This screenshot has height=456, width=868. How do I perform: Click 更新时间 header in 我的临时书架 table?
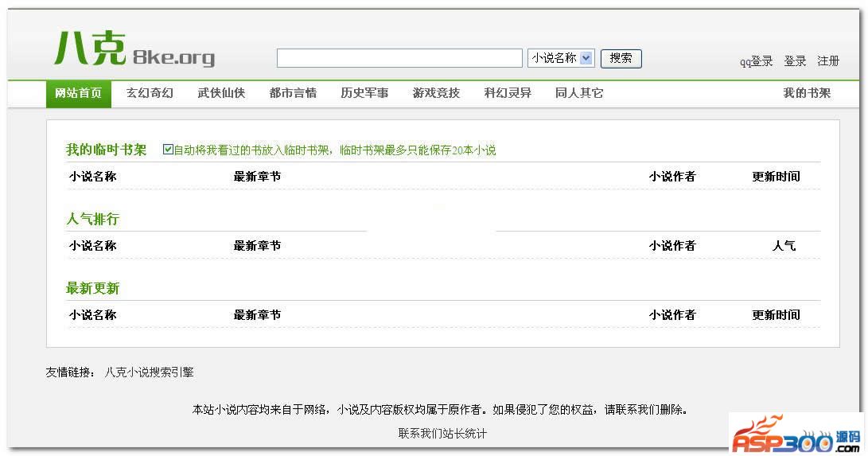coord(776,177)
